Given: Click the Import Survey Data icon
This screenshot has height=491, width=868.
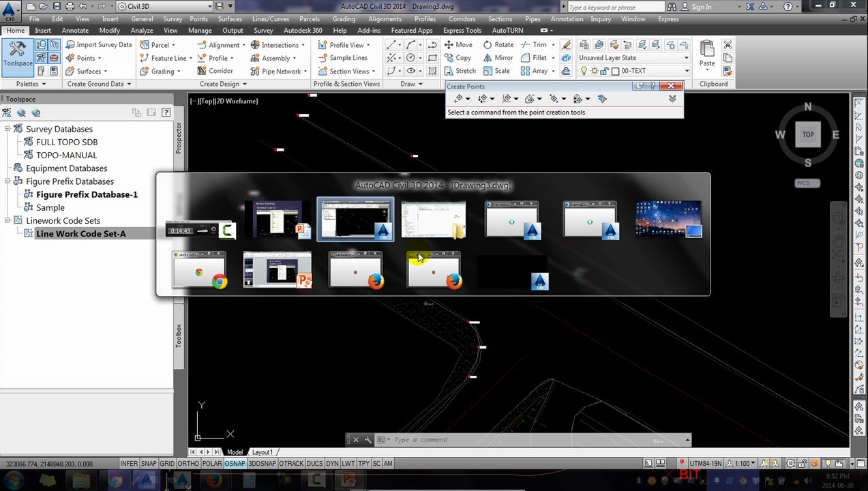Looking at the screenshot, I should click(70, 45).
